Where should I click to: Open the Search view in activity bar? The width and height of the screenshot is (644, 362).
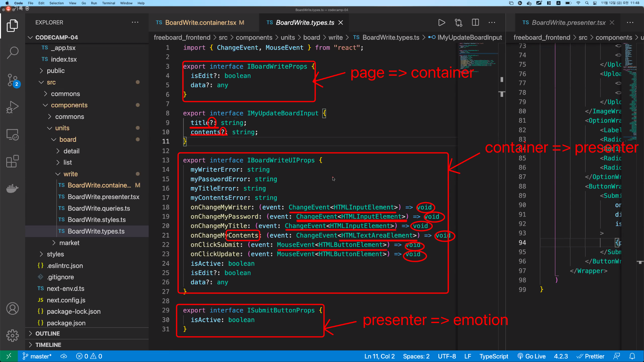click(12, 52)
